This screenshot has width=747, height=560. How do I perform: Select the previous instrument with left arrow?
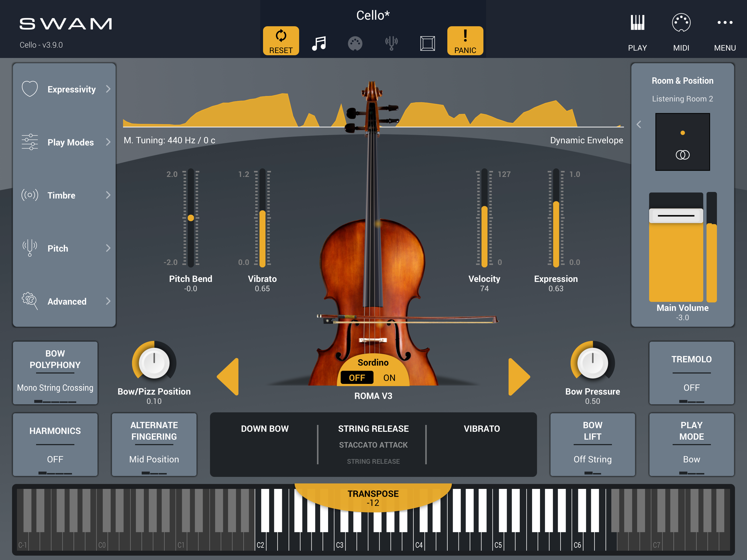(228, 377)
